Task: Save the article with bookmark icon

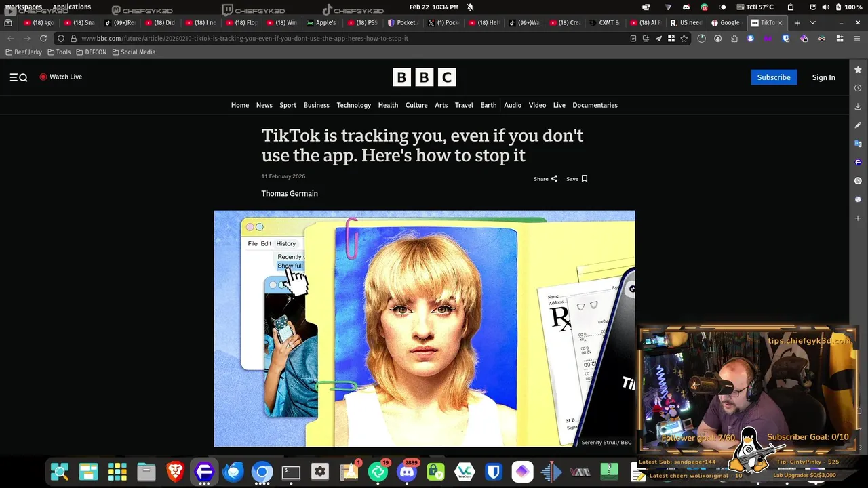Action: [577, 179]
